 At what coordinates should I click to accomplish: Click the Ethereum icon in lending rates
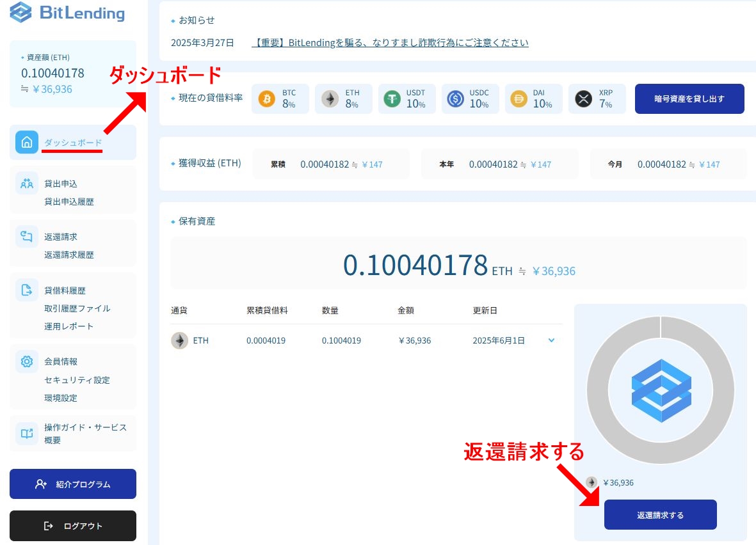[x=330, y=99]
